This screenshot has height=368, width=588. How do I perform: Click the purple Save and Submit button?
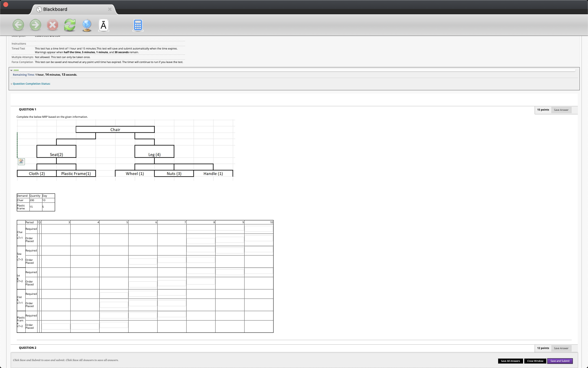tap(560, 361)
